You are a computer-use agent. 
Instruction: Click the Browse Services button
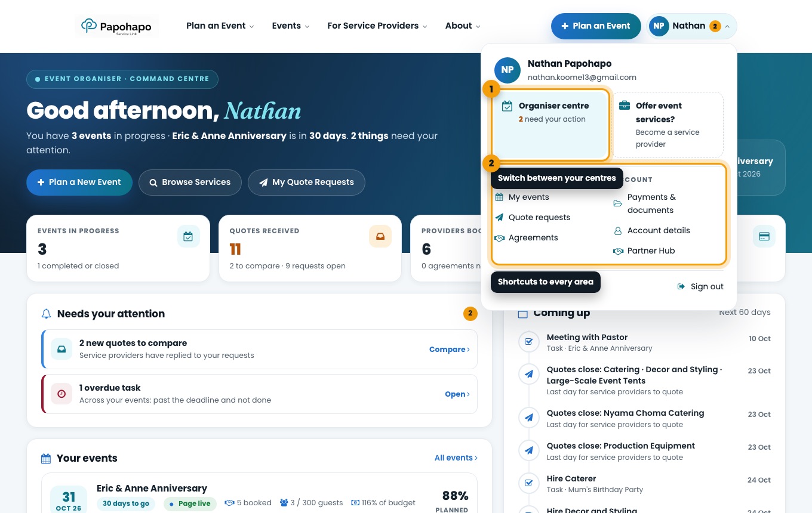pos(190,183)
